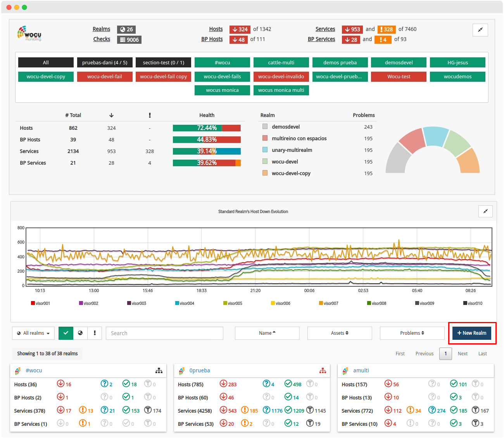Click the hosts down badge showing 324

pos(240,29)
